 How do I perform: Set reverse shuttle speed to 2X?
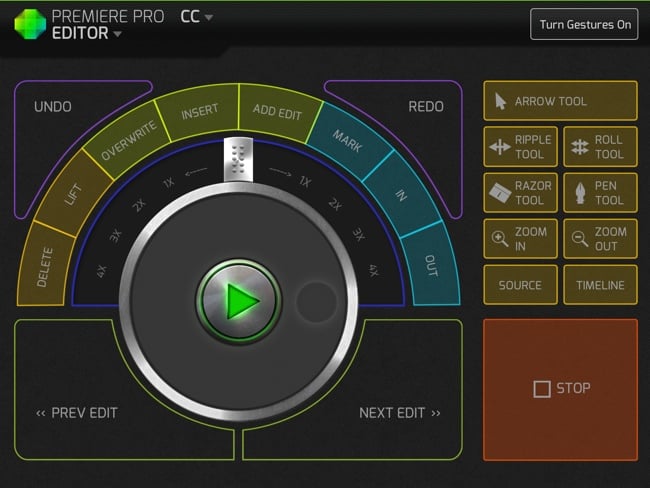point(138,204)
